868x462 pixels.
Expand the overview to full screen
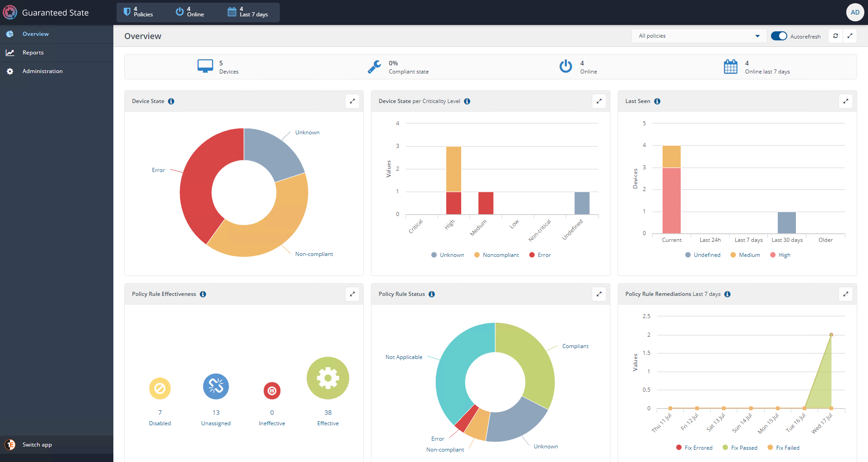pyautogui.click(x=850, y=36)
